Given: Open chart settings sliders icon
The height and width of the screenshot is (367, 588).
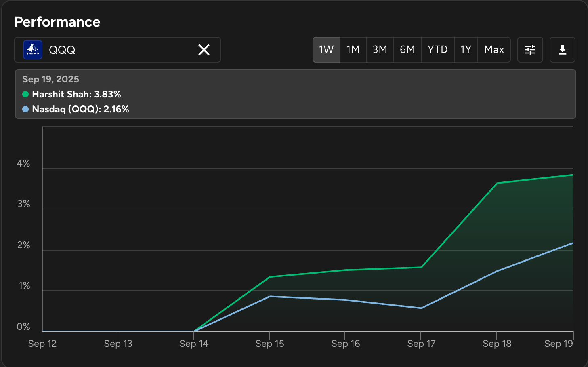Looking at the screenshot, I should tap(530, 50).
